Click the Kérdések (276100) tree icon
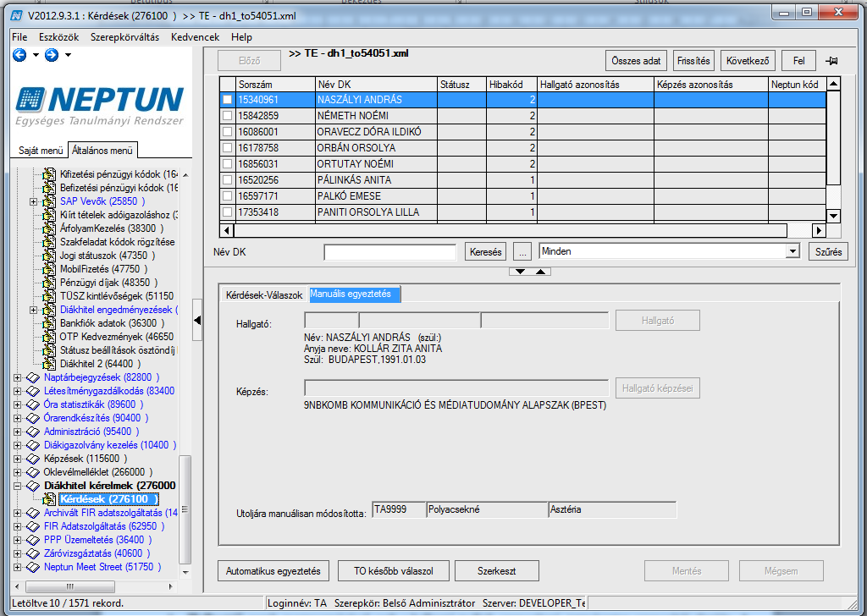The width and height of the screenshot is (867, 616). pos(49,499)
